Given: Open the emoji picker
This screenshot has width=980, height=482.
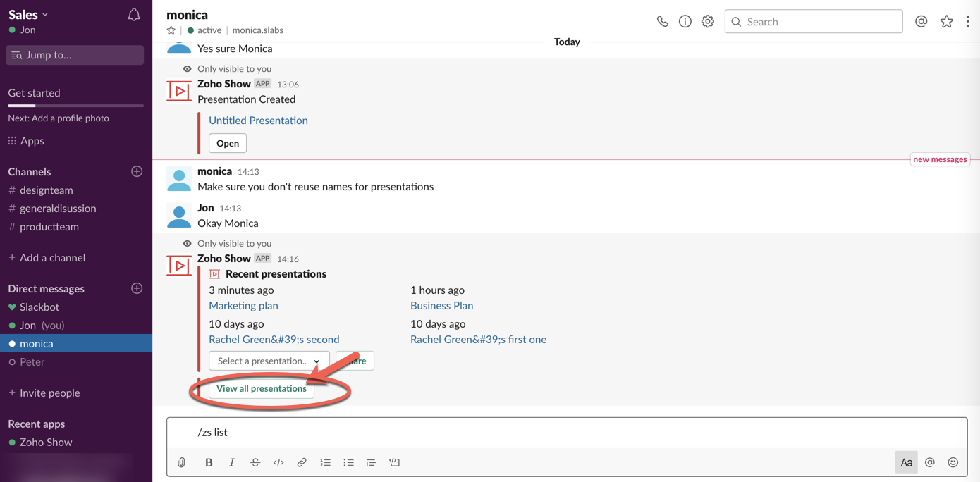Looking at the screenshot, I should pos(953,462).
